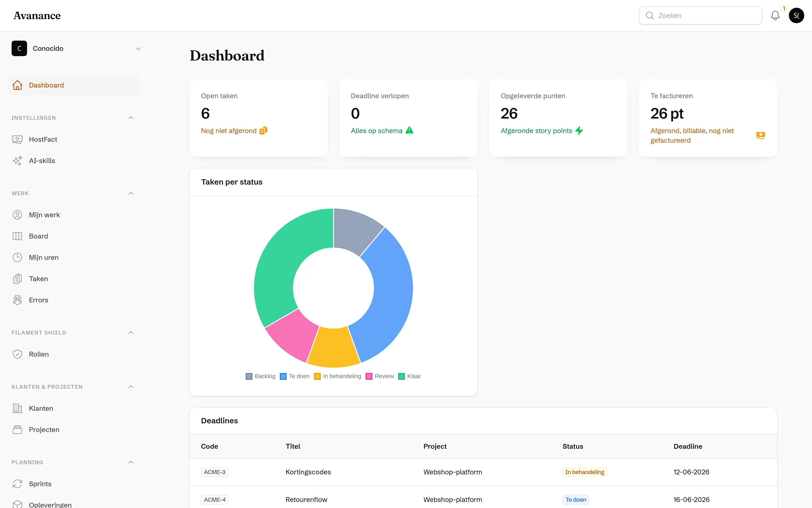Click the Status column header
The height and width of the screenshot is (508, 812).
pos(573,446)
